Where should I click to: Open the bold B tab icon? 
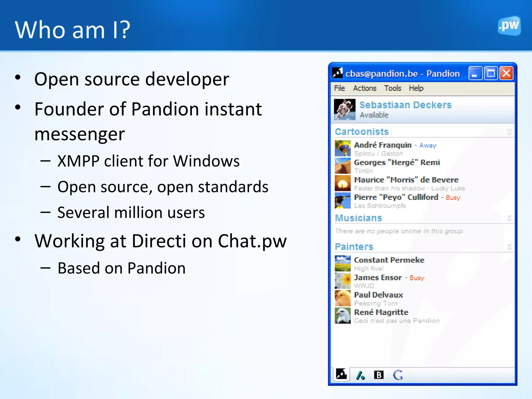(379, 375)
